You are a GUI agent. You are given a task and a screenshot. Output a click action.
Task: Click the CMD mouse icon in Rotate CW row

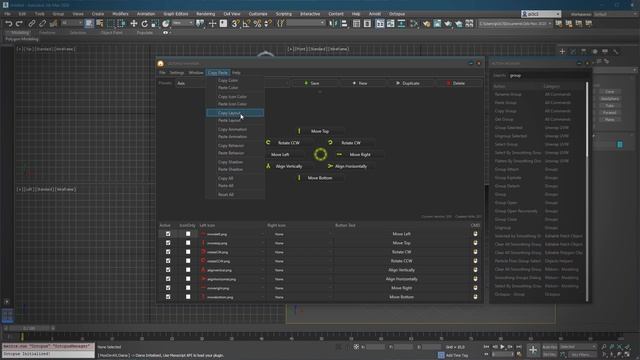click(x=475, y=252)
